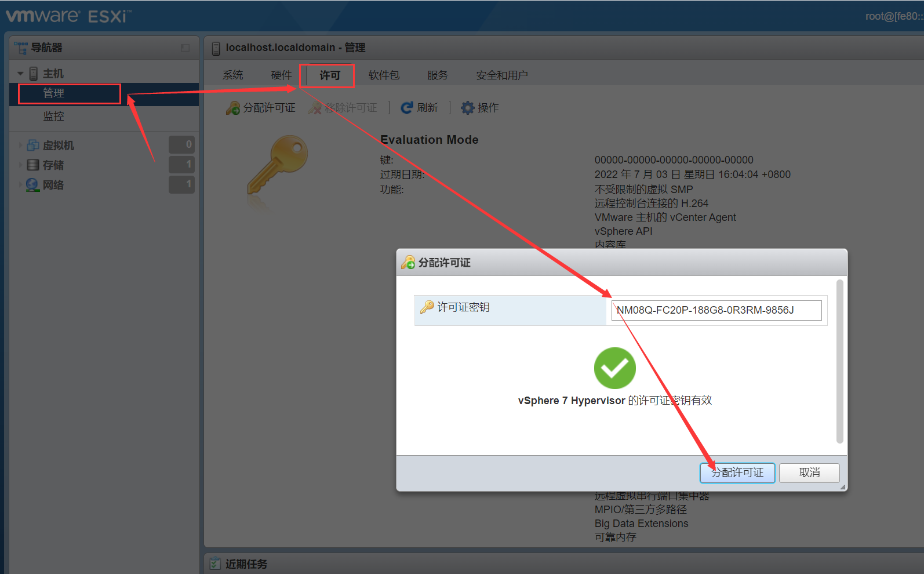
Task: Expand the 虚拟机 tree node arrow
Action: 20,146
